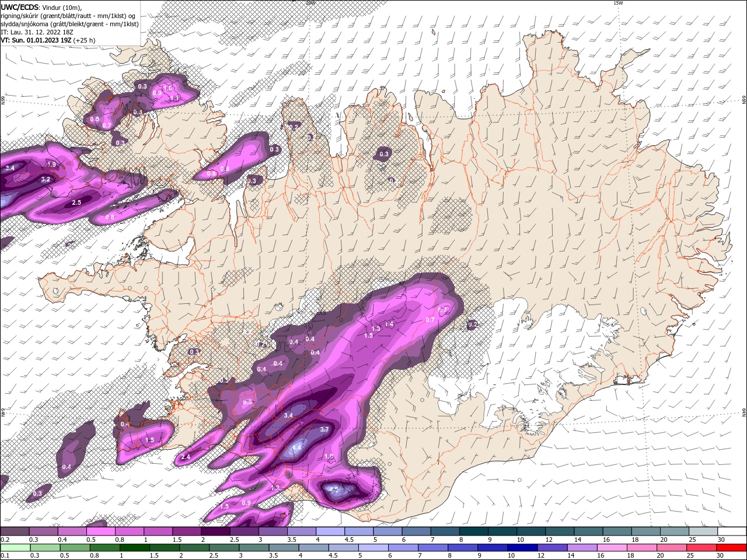Screen dimensions: 747x560
Task: Choose the lavender swatch at 14 in the bottom legend row
Action: coord(582,548)
